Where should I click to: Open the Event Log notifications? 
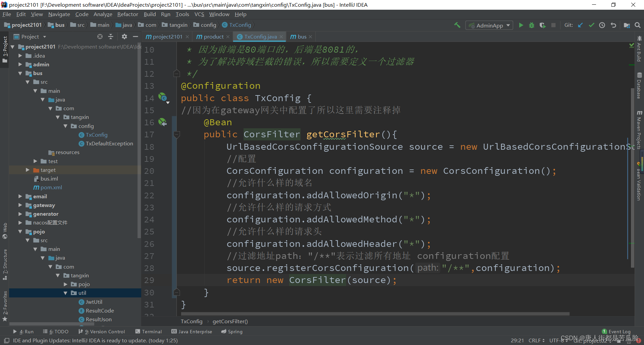616,332
